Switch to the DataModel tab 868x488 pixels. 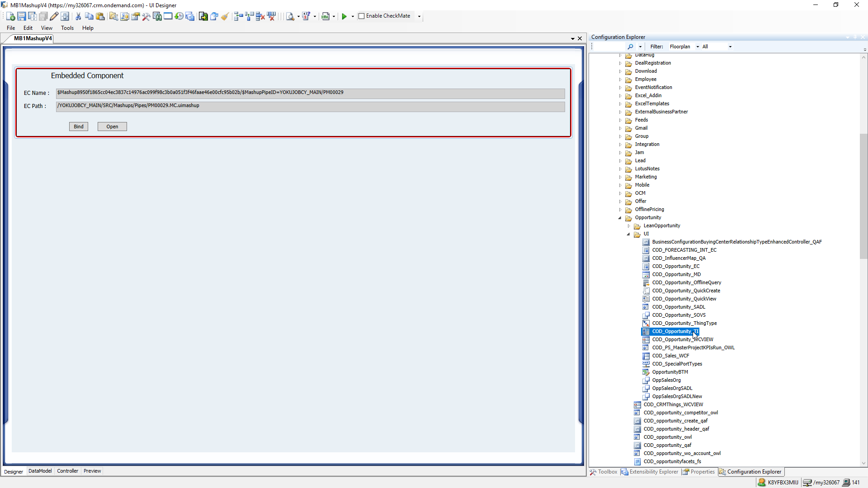[x=40, y=471]
